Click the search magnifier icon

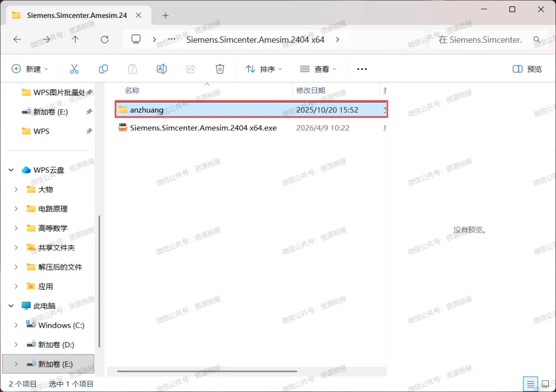(x=537, y=40)
